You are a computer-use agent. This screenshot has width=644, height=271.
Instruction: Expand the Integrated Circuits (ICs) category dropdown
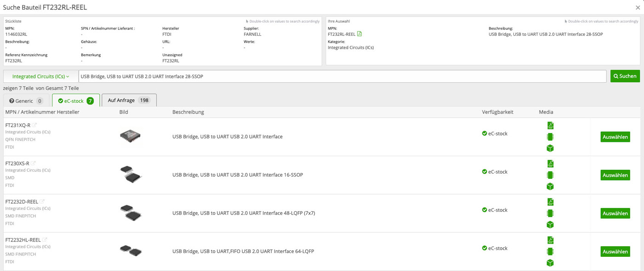click(40, 76)
